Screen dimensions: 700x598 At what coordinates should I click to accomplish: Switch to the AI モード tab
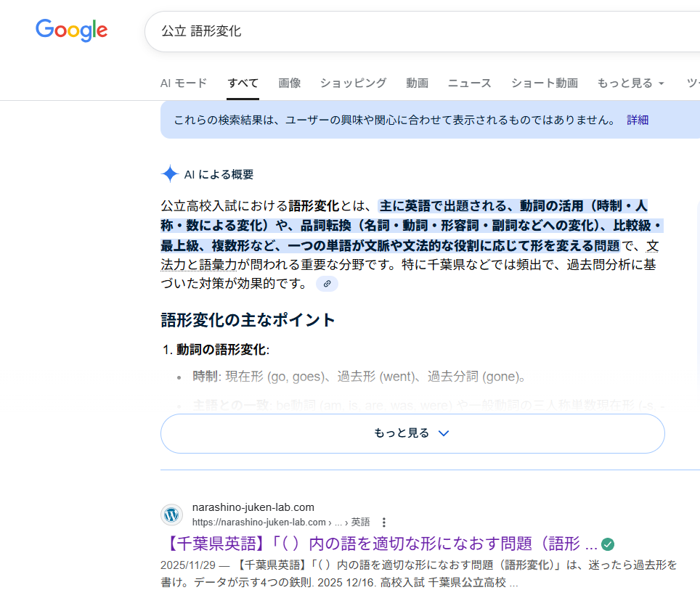[183, 83]
